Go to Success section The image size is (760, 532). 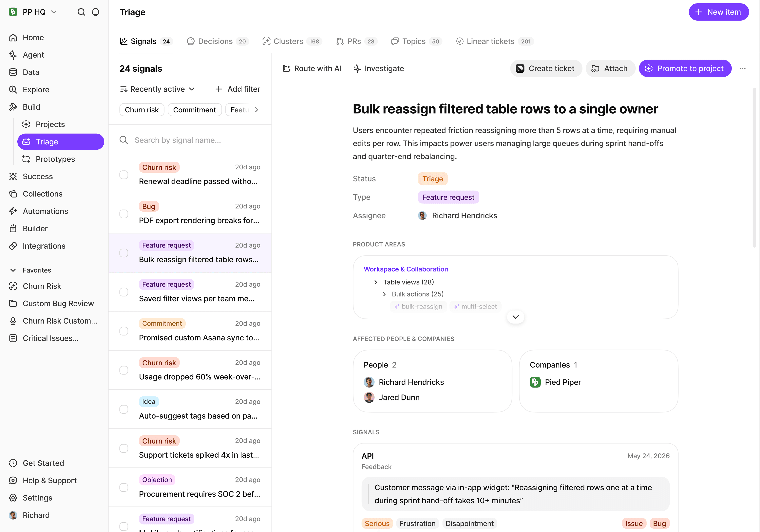(37, 177)
